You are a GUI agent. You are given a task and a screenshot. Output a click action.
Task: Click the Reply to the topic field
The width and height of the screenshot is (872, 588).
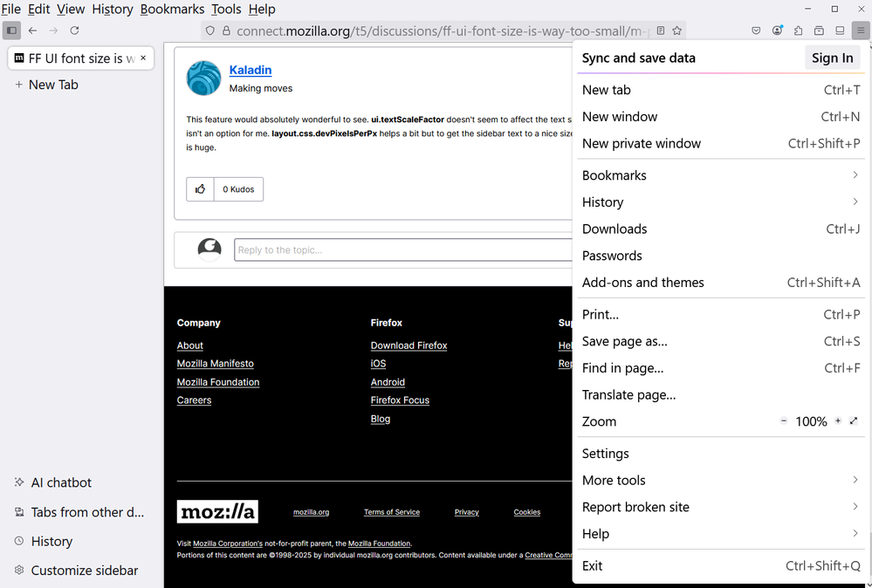(x=403, y=250)
